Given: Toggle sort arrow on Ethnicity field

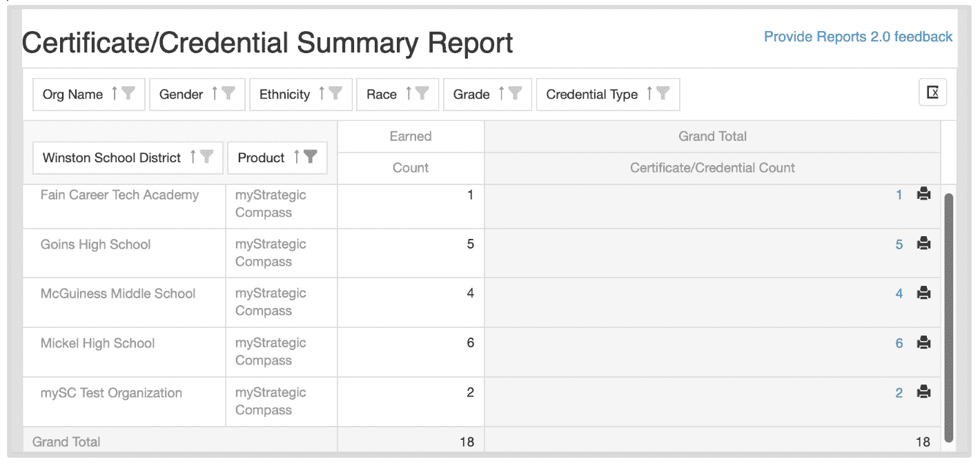Looking at the screenshot, I should 322,94.
